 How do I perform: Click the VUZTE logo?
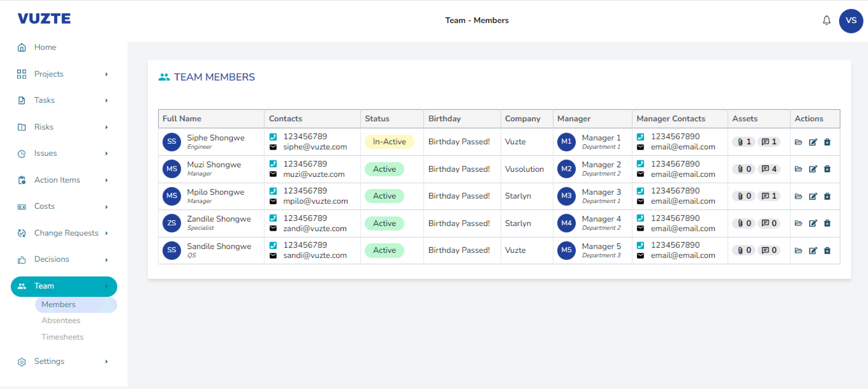click(x=44, y=19)
